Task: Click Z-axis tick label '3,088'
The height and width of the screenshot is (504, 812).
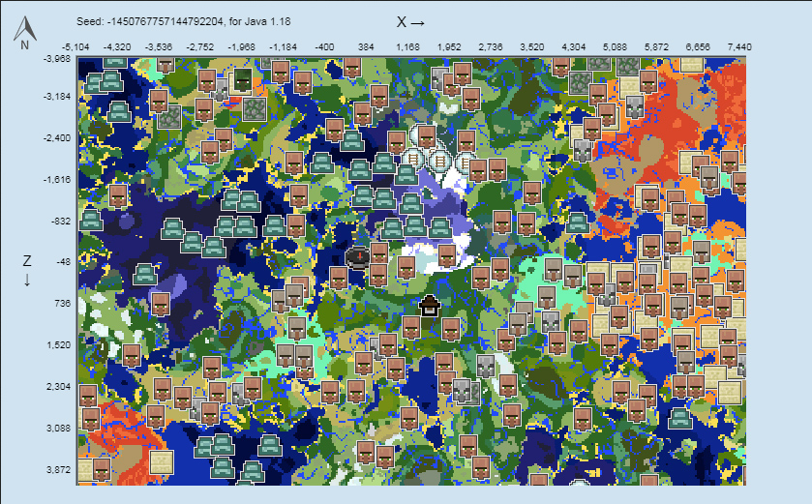Action: (59, 429)
